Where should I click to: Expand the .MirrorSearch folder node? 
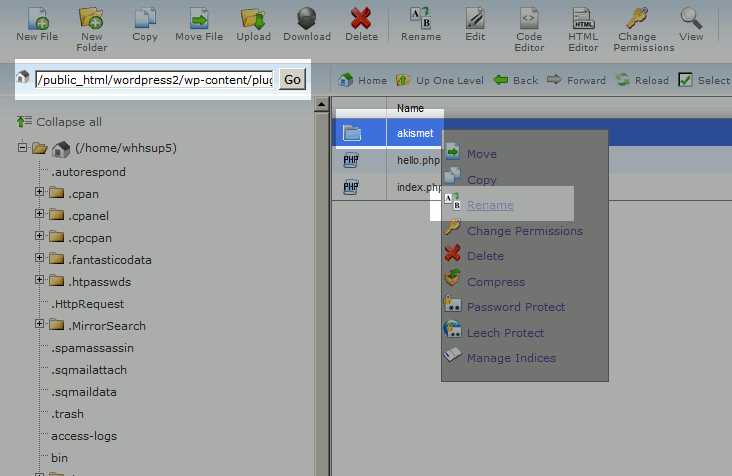point(40,326)
